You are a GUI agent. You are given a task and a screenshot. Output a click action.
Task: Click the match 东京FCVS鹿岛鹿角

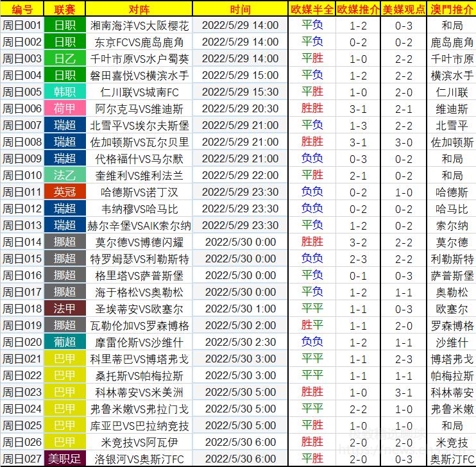(x=139, y=42)
